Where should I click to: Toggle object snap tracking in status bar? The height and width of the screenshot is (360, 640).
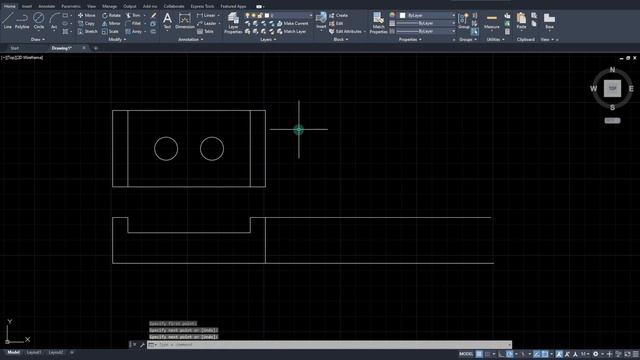537,354
